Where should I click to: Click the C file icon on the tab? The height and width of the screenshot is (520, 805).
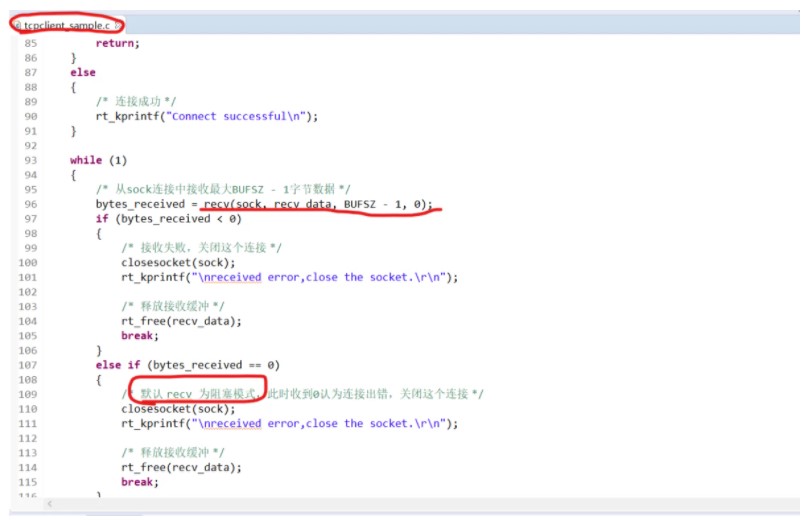pyautogui.click(x=18, y=25)
